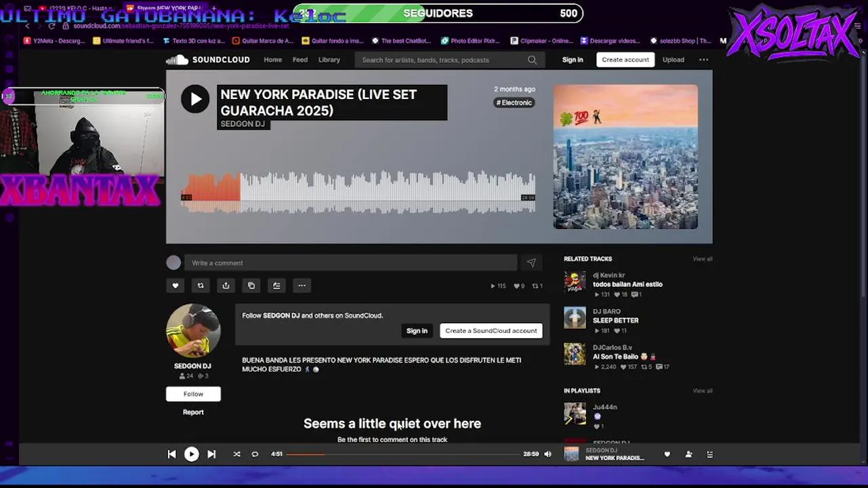
Task: Open the Next up queue
Action: click(709, 454)
